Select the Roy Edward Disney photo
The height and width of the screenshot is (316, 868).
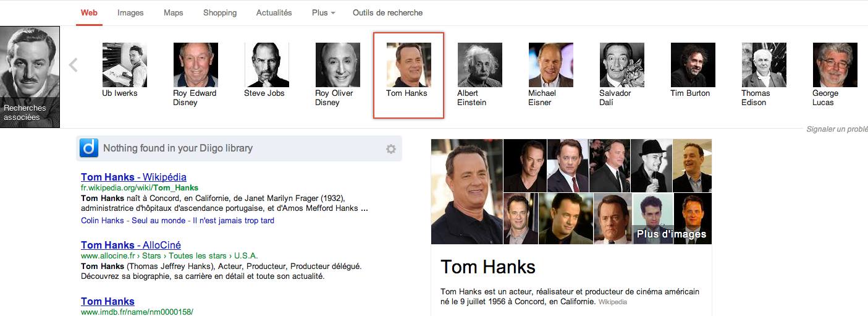pyautogui.click(x=195, y=65)
